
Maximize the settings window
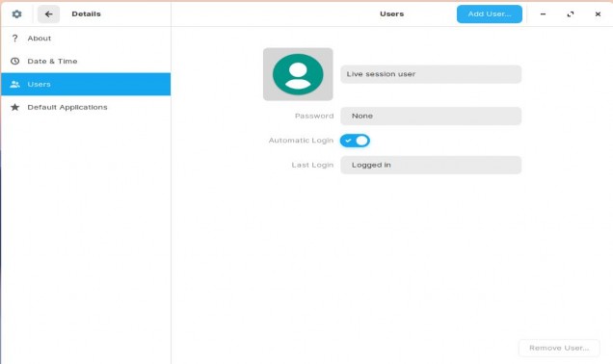tap(571, 14)
